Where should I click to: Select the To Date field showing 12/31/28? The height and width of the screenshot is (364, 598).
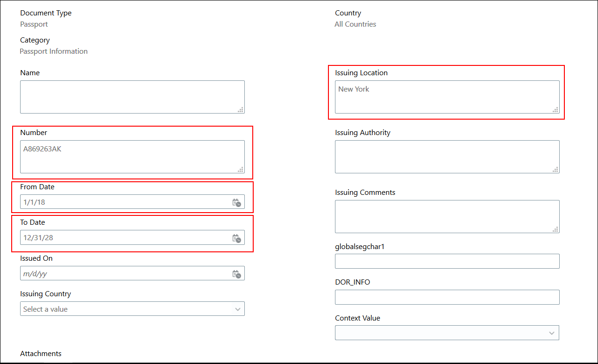(121, 238)
